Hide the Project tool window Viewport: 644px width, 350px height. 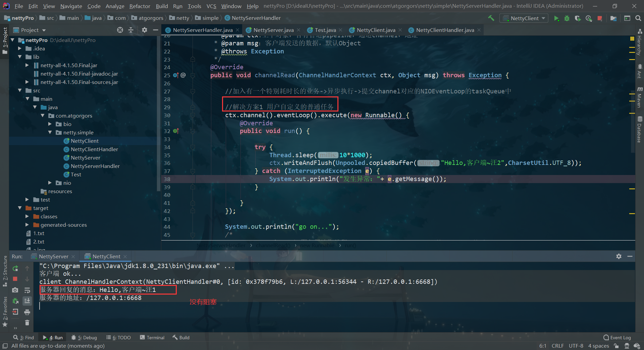tap(155, 30)
